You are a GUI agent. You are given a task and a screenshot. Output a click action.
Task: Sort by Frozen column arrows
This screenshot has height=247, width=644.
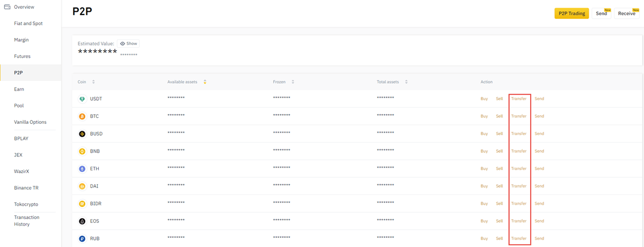tap(292, 82)
